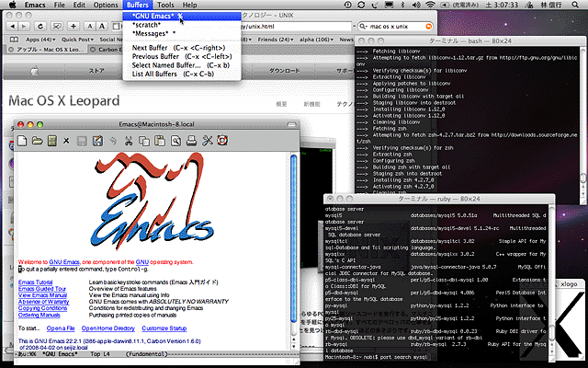Click Safari's larger text A button
Screen dimensions: 588x368
102,27
